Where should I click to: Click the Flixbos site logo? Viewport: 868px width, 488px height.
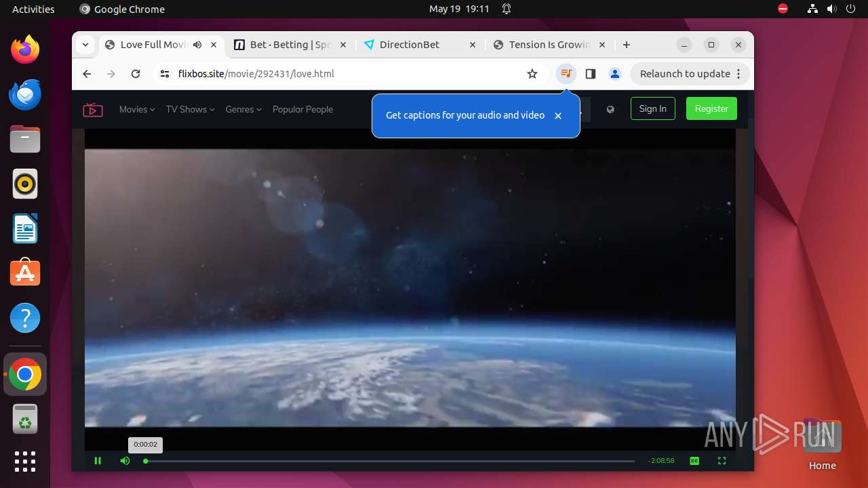point(93,109)
